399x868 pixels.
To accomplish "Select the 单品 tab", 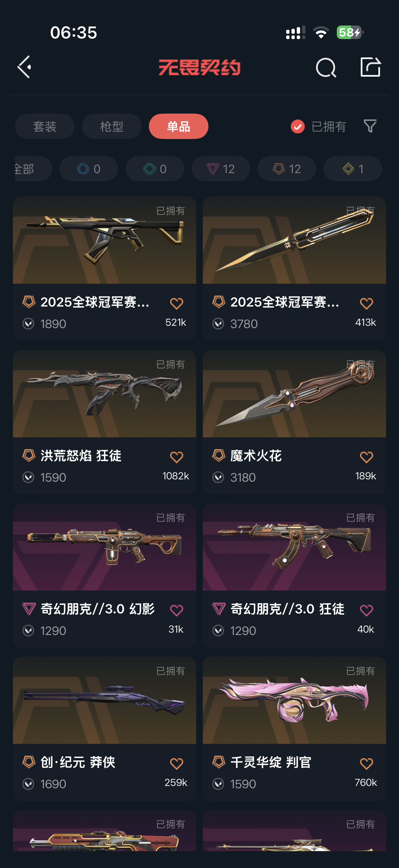I will tap(178, 126).
